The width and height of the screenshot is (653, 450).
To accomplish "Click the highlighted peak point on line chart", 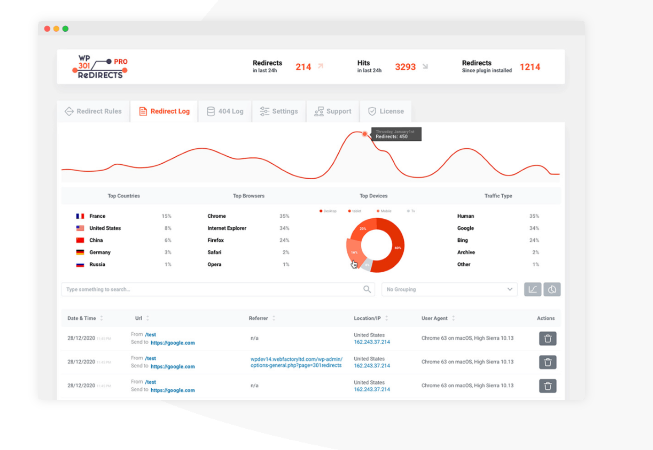I will pos(365,134).
